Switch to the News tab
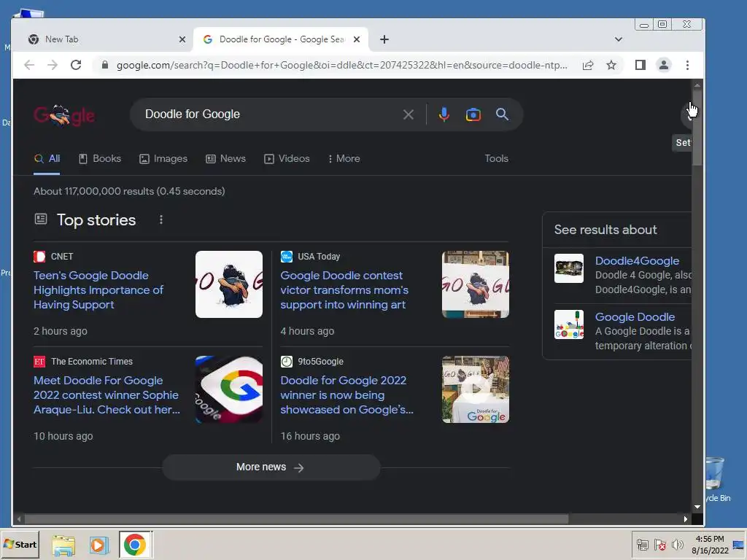 point(226,158)
